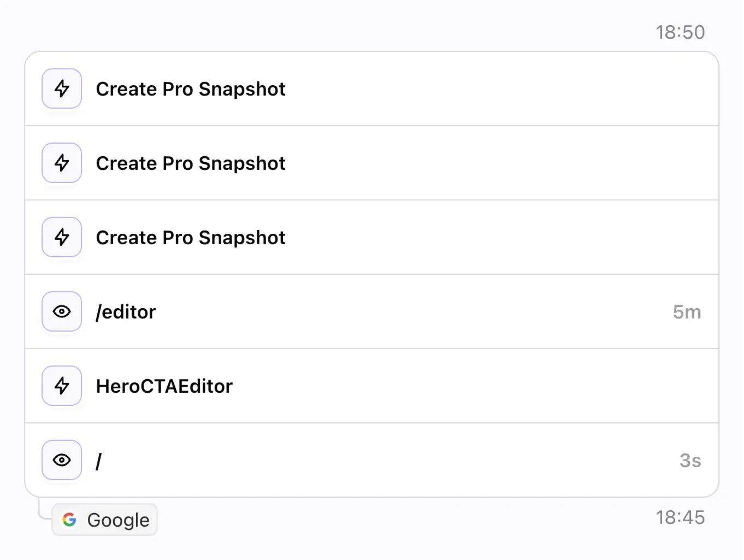This screenshot has width=744, height=560.
Task: Click the 3s duration on the / pageview
Action: pyautogui.click(x=690, y=460)
